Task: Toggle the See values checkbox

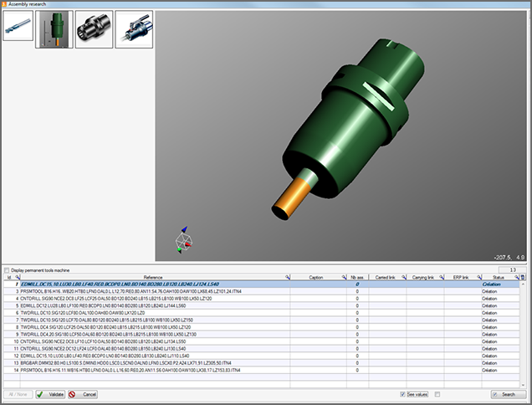Action: [x=402, y=393]
